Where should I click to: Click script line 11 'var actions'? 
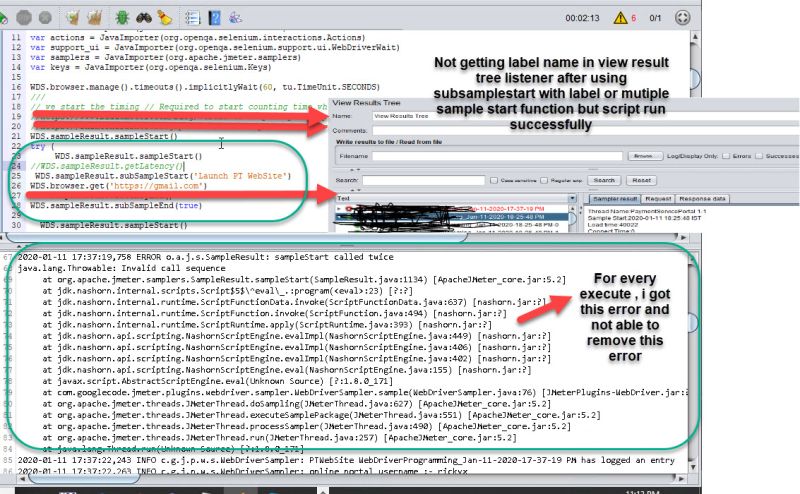tap(197, 38)
